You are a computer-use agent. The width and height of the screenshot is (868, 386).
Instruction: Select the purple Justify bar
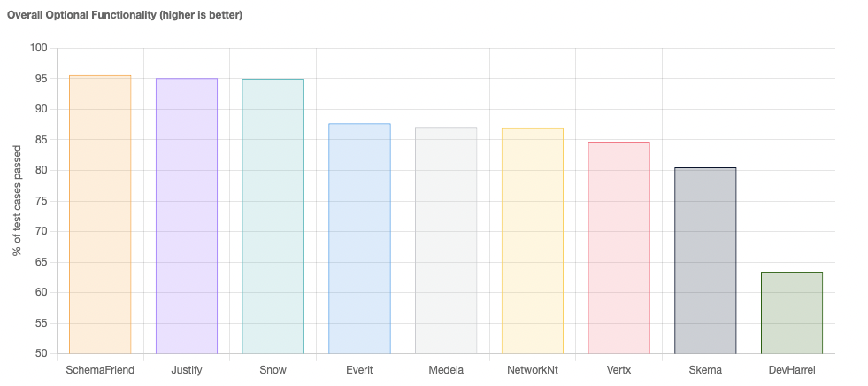click(x=187, y=216)
